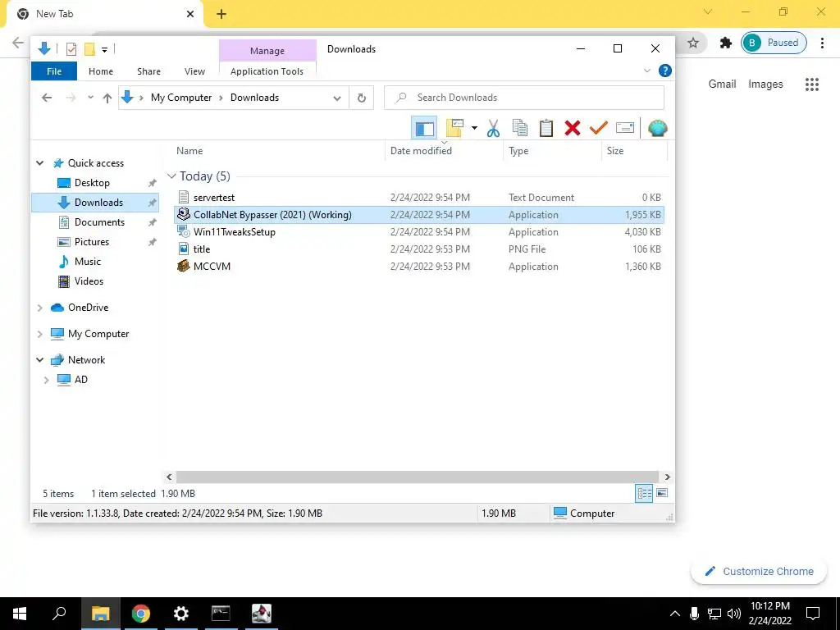Viewport: 840px width, 630px height.
Task: Open Windows Start menu on the taskbar
Action: click(20, 614)
